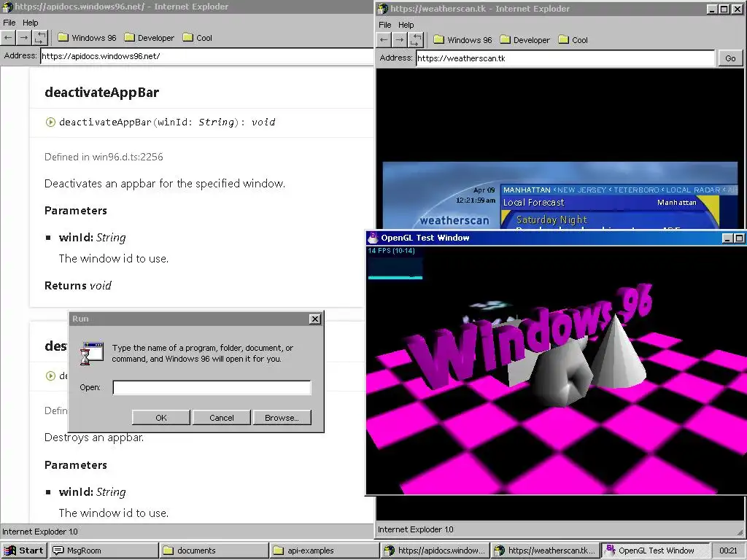Focus the weatherscan address bar
Image resolution: width=747 pixels, height=560 pixels.
click(565, 58)
